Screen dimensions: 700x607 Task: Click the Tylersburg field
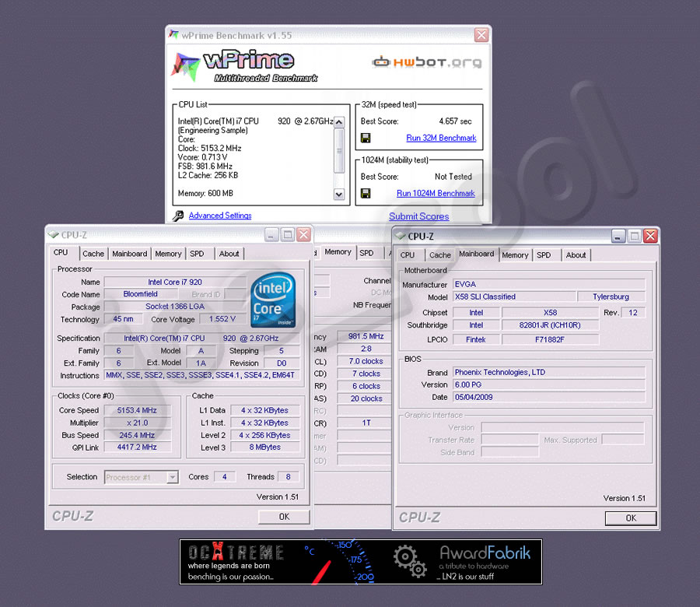(x=611, y=296)
